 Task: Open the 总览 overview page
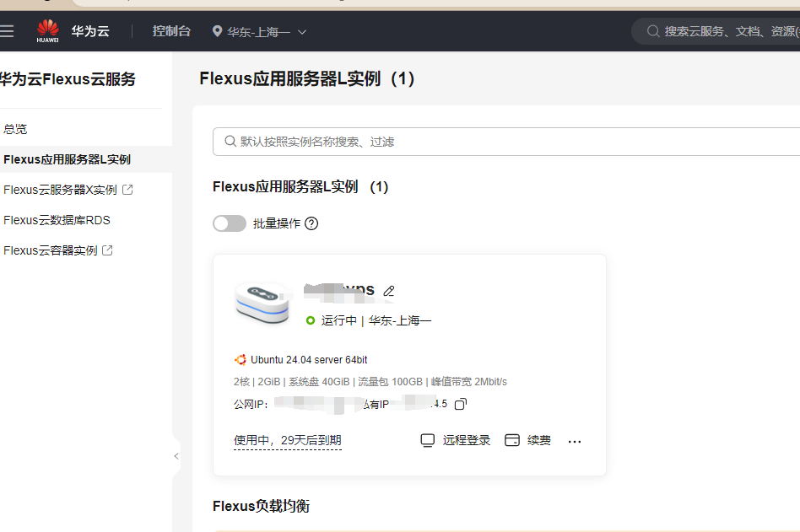tap(15, 129)
